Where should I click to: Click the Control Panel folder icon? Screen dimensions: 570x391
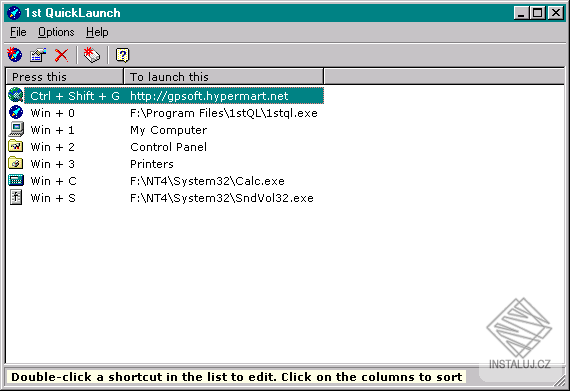click(16, 146)
